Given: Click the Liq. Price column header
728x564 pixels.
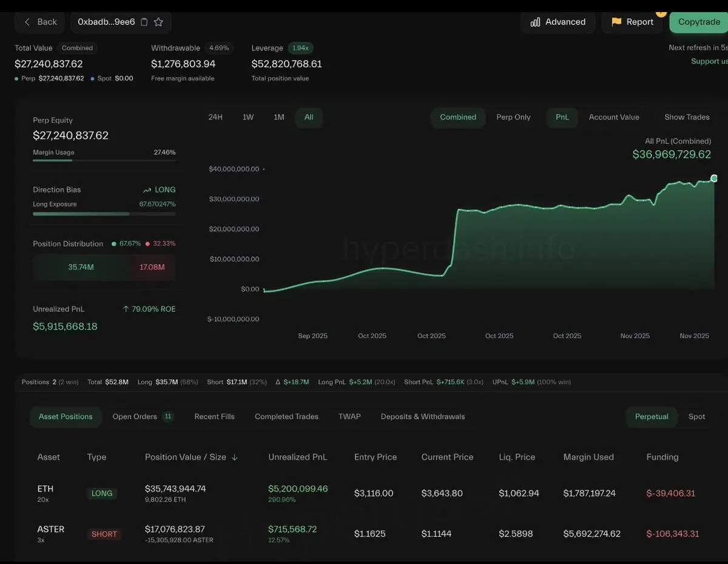Looking at the screenshot, I should [x=517, y=457].
